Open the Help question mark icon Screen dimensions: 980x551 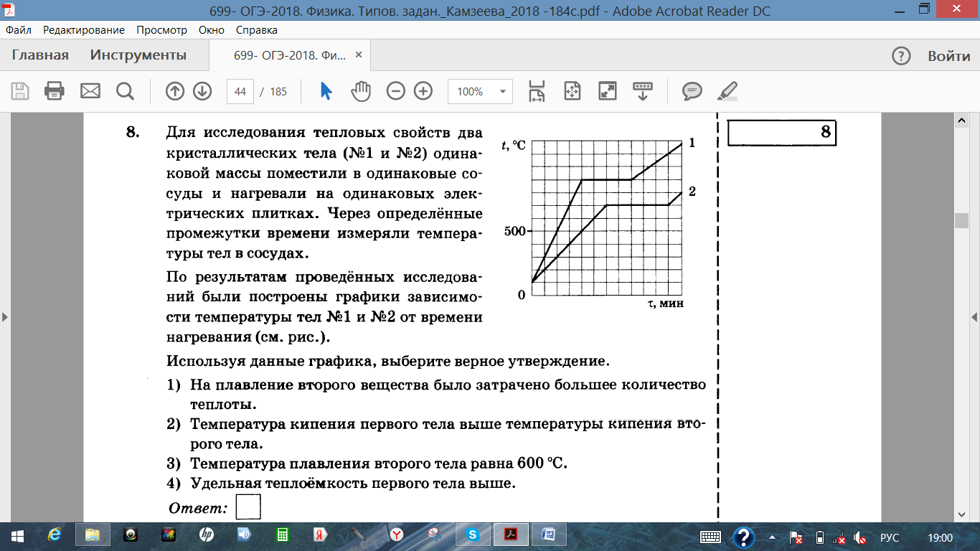point(900,56)
